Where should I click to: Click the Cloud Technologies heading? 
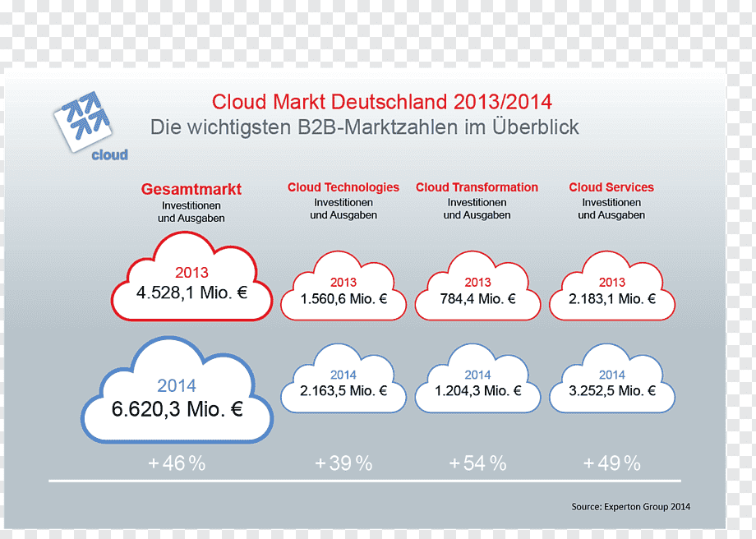tap(343, 187)
